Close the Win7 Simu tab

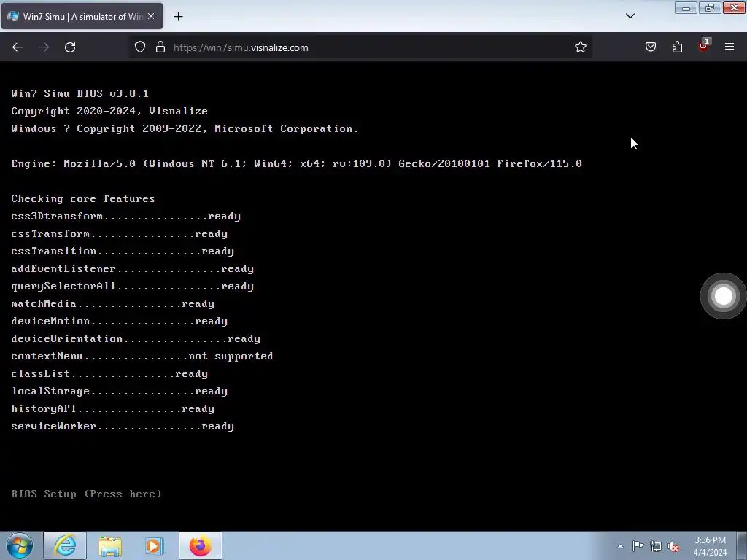pyautogui.click(x=151, y=16)
